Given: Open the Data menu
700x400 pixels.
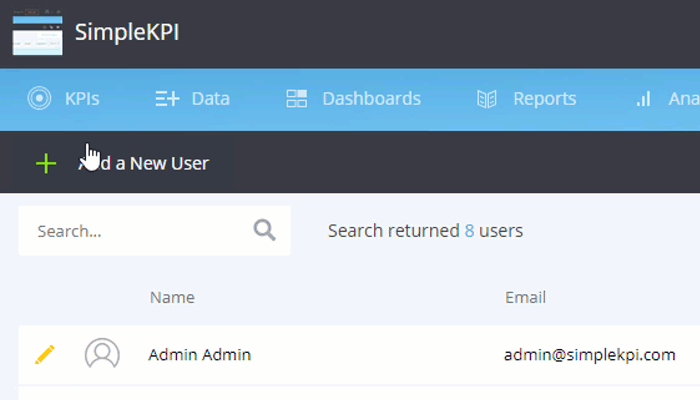Looking at the screenshot, I should pyautogui.click(x=210, y=99).
